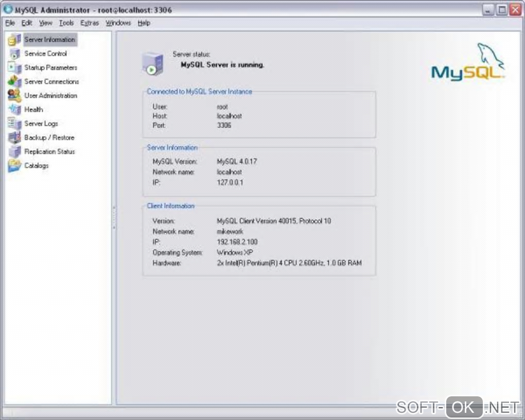525x420 pixels.
Task: Click the sidebar splitter handle
Action: coord(114,218)
